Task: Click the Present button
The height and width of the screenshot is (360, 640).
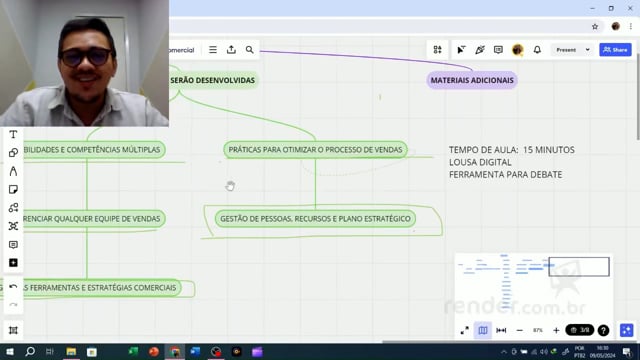Action: point(566,50)
